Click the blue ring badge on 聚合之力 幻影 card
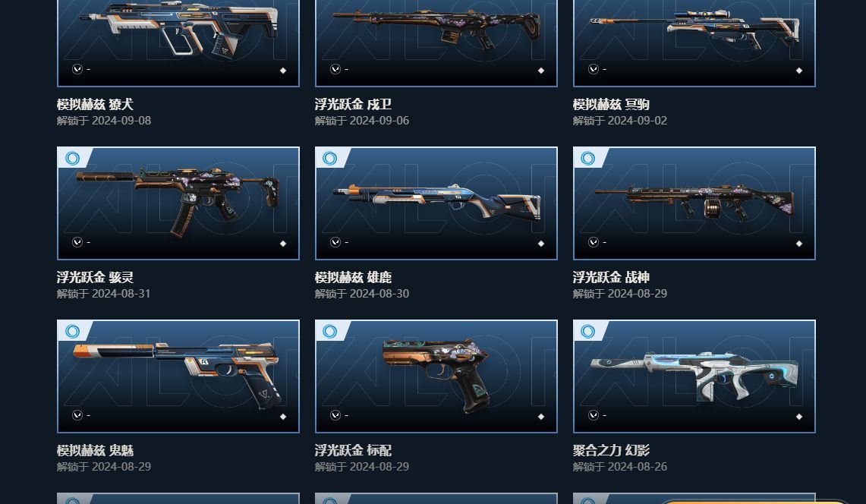This screenshot has height=504, width=866. point(587,331)
